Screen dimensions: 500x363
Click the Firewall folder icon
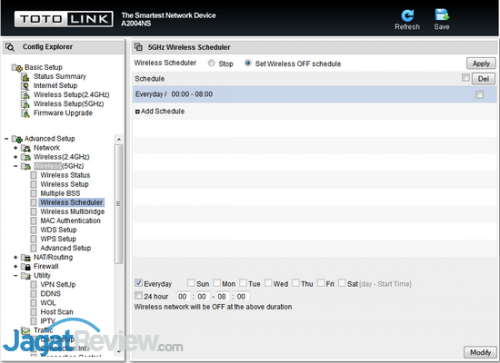click(26, 267)
